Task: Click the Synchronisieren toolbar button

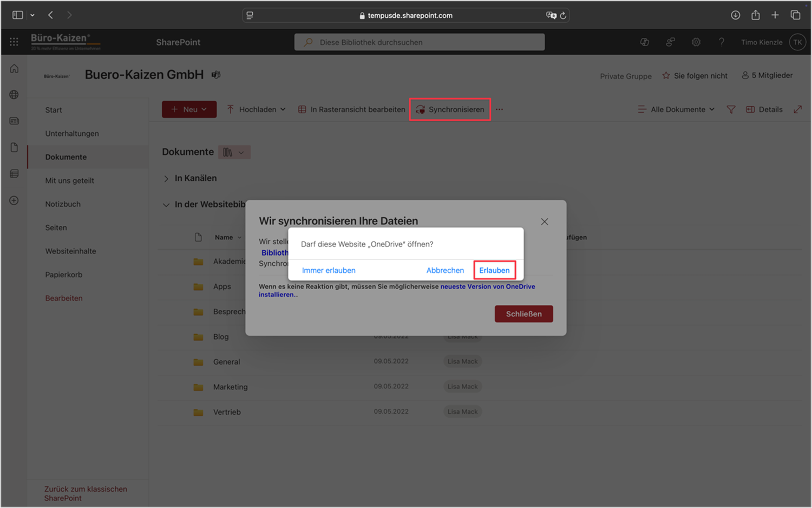Action: tap(450, 109)
